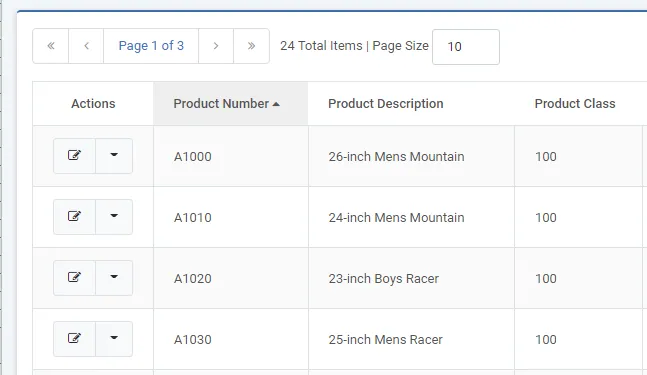647x375 pixels.
Task: Click the Actions column header
Action: coord(93,104)
